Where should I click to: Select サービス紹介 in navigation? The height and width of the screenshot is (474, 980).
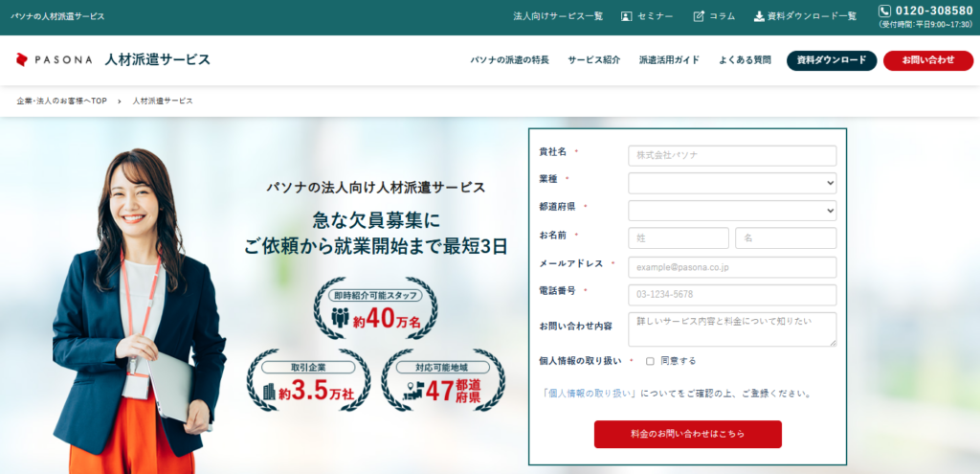(593, 60)
